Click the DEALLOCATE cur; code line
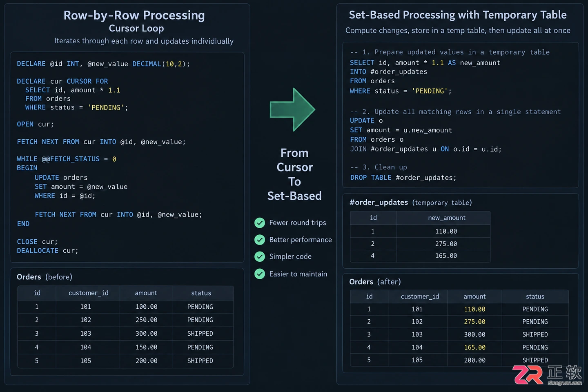The height and width of the screenshot is (392, 588). [47, 251]
